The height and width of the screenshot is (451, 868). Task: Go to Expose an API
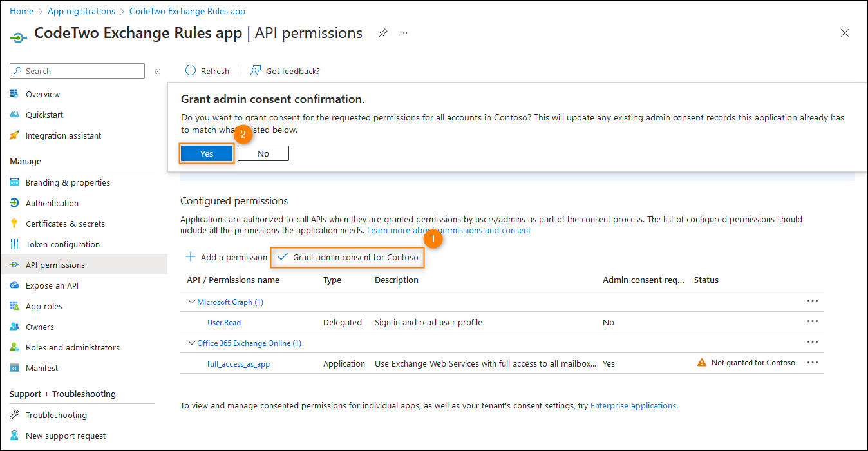click(x=52, y=285)
